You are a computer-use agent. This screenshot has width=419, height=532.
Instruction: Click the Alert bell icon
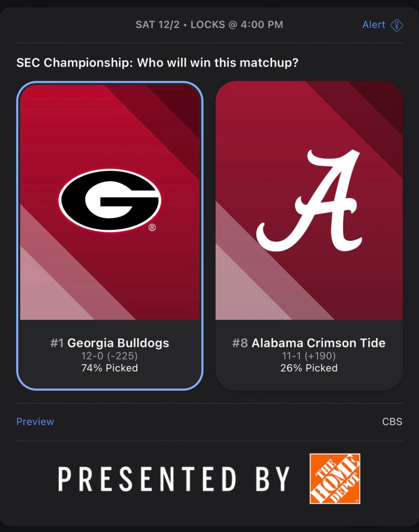pyautogui.click(x=397, y=25)
